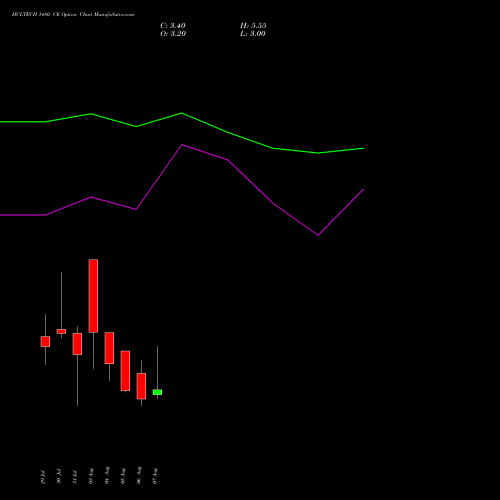Click the small red candle for 30 Jul
500x500 pixels.
point(61,331)
